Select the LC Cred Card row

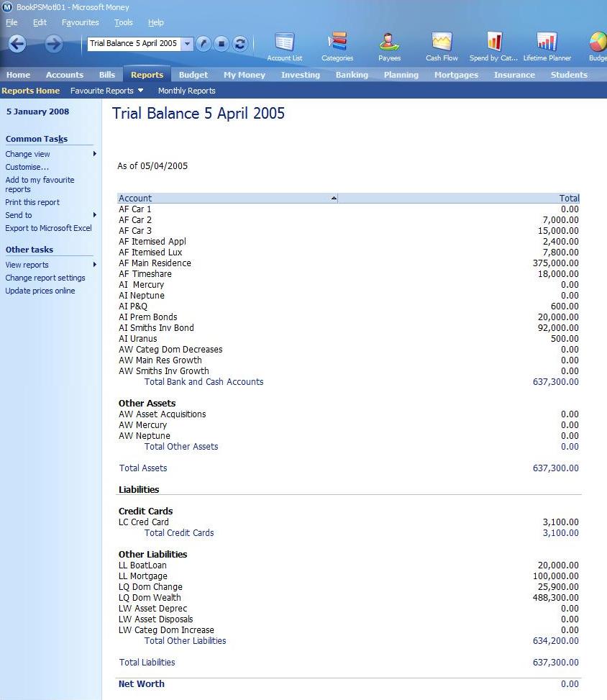coord(349,522)
